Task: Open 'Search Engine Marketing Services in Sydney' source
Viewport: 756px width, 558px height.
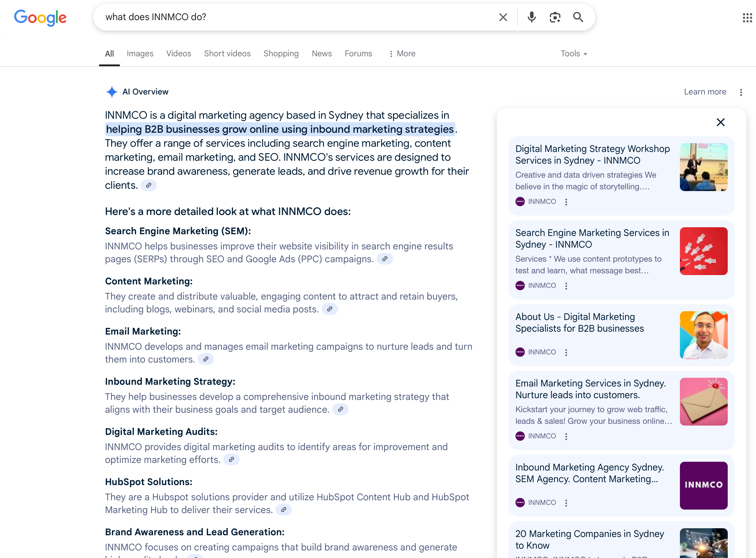Action: point(592,239)
